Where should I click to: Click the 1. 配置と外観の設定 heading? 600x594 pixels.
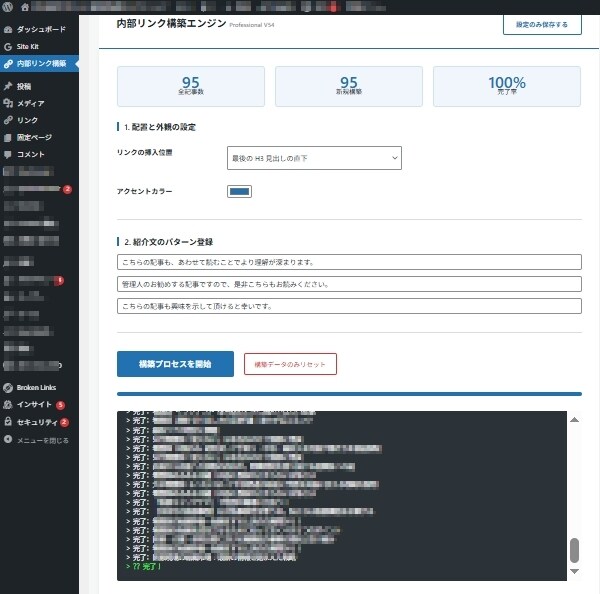pyautogui.click(x=160, y=127)
